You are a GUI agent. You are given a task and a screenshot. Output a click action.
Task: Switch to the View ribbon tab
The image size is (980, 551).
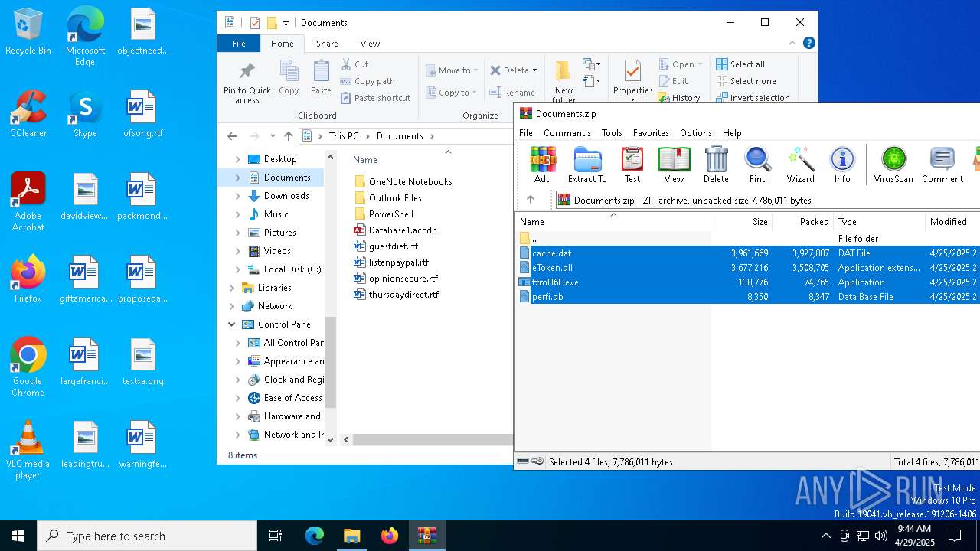pyautogui.click(x=370, y=44)
